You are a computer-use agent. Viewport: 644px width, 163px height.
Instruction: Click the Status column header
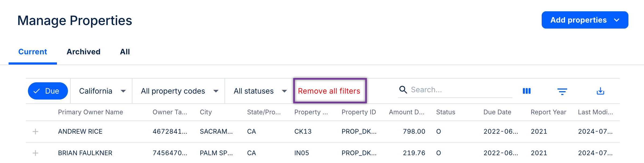tap(446, 112)
